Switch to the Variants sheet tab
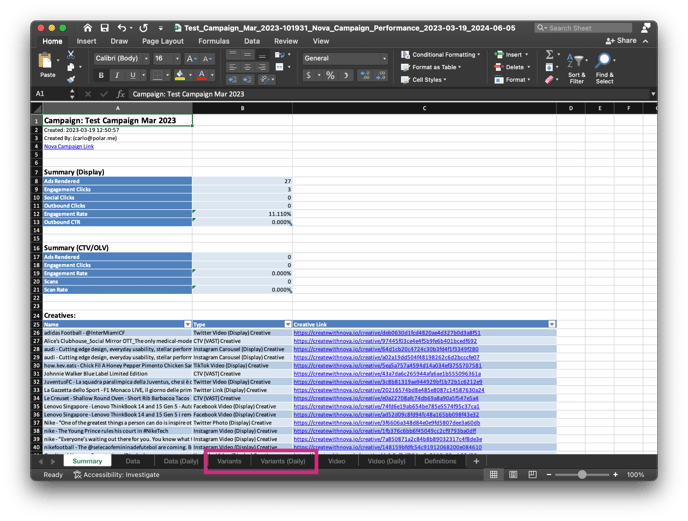The image size is (688, 521). point(229,461)
